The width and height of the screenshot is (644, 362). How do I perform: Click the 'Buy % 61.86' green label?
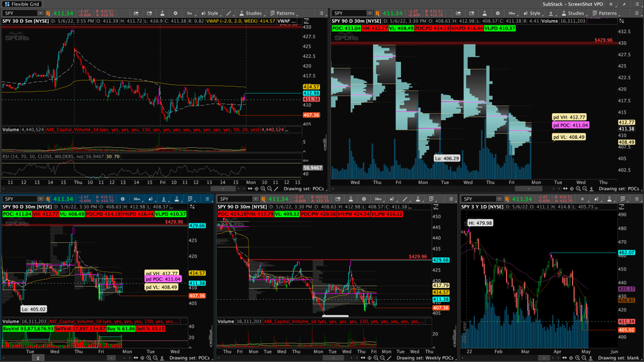click(x=122, y=328)
